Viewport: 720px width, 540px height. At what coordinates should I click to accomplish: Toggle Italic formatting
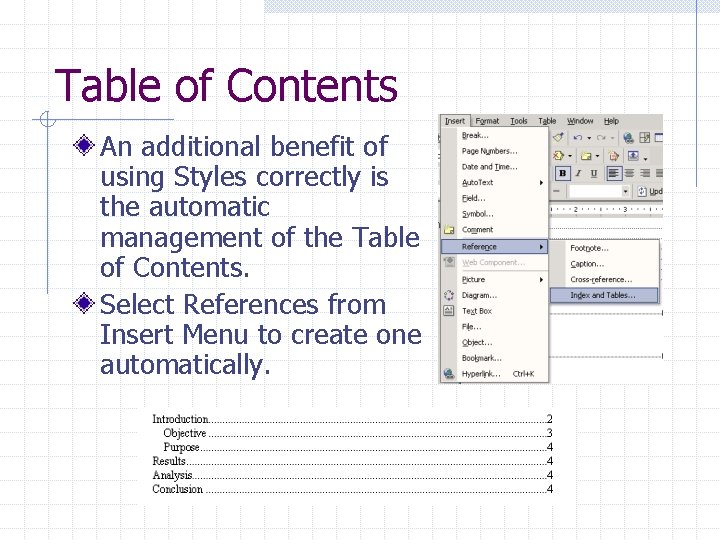pyautogui.click(x=578, y=173)
